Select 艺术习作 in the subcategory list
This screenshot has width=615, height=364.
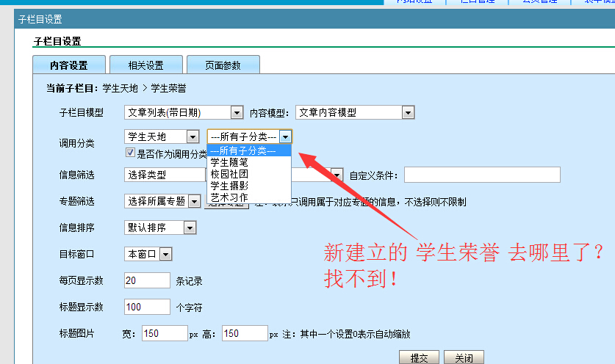click(229, 197)
